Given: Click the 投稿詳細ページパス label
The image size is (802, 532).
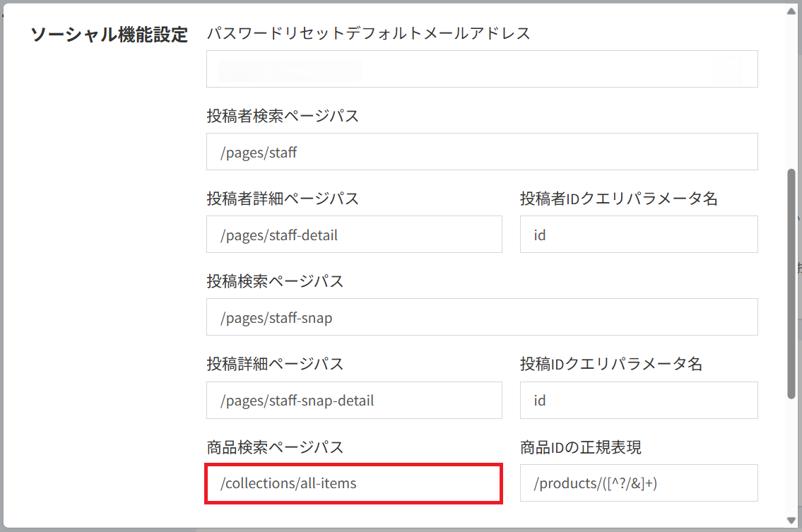Looking at the screenshot, I should [275, 364].
